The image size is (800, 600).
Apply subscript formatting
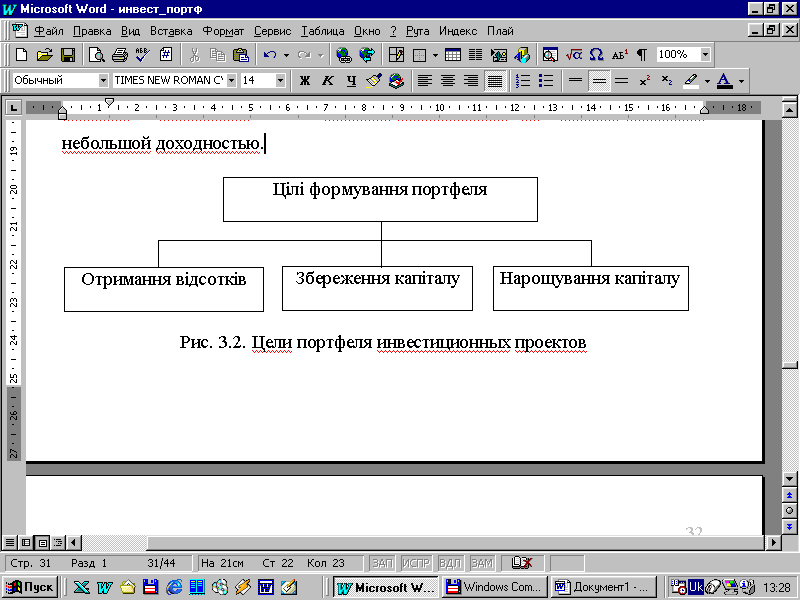coord(667,81)
